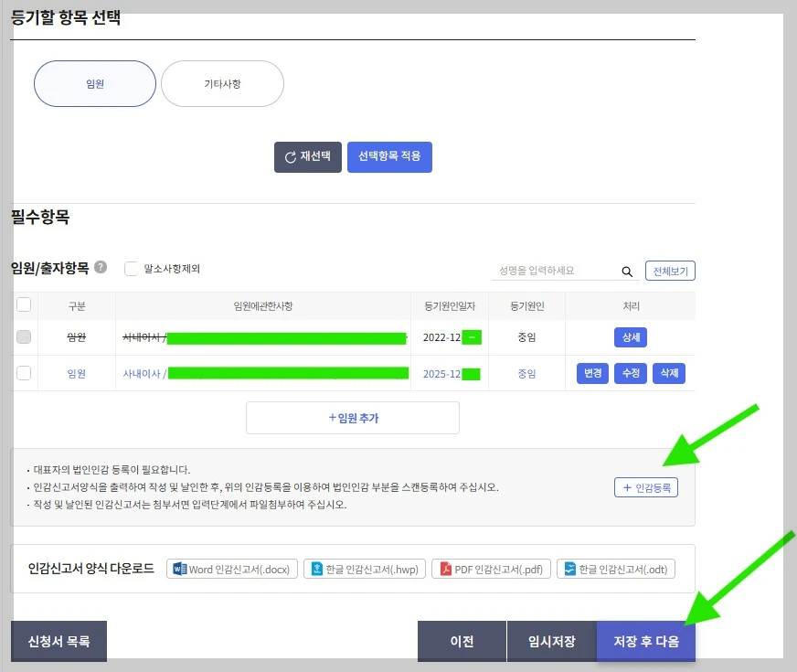797x672 pixels.
Task: Click the 등기원인 column header
Action: [x=527, y=306]
